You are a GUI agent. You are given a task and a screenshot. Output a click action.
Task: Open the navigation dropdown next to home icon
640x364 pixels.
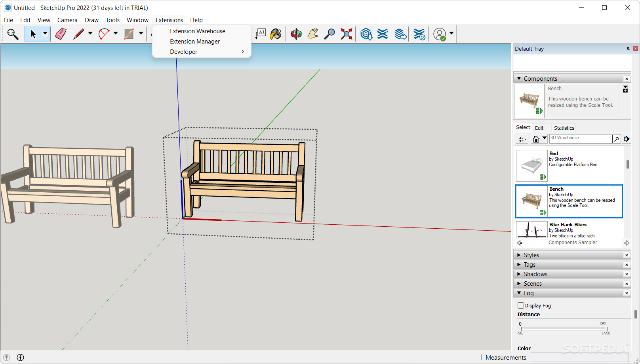click(x=545, y=138)
